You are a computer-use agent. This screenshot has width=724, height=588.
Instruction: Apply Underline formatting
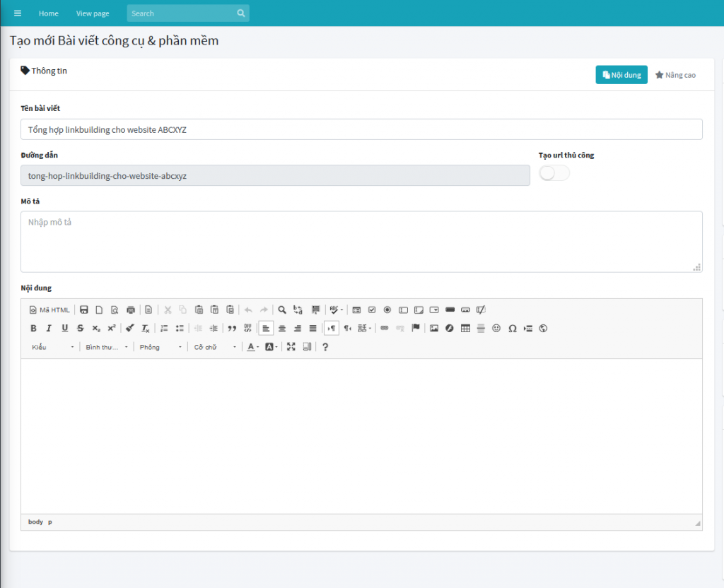point(64,328)
